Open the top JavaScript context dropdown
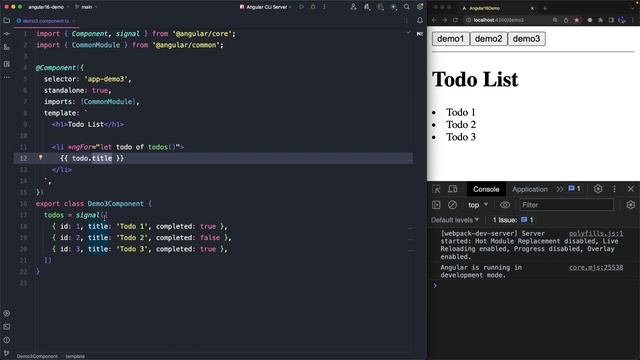Image resolution: width=640 pixels, height=360 pixels. click(478, 205)
